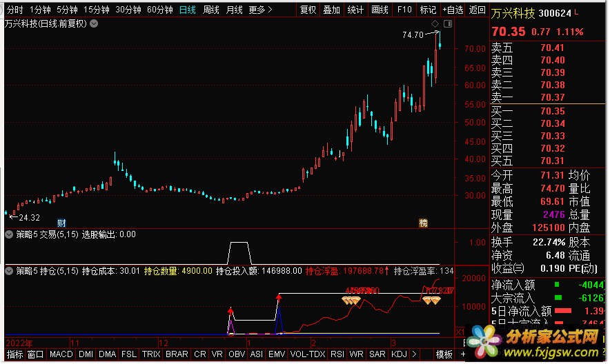Screen dimensions: 610x364
Task: Select the 日线 daily period
Action: pos(187,10)
